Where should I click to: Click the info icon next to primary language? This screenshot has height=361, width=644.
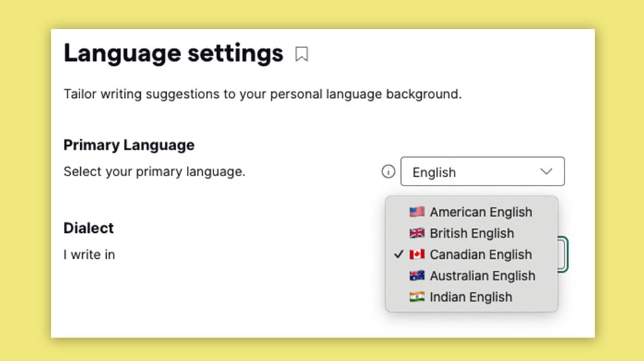pyautogui.click(x=388, y=172)
